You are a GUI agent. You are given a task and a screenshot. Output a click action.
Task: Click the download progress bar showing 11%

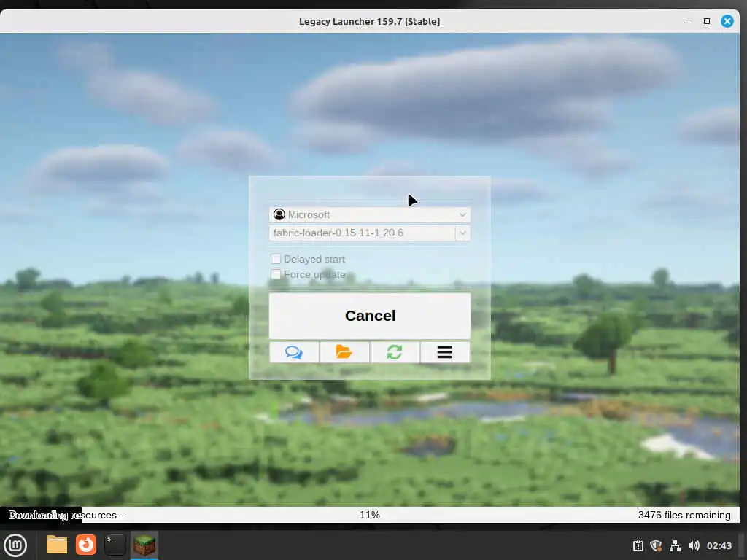tap(370, 515)
